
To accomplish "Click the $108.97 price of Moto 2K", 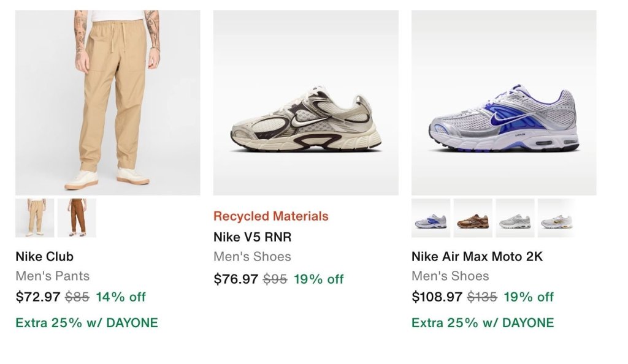I will click(437, 297).
